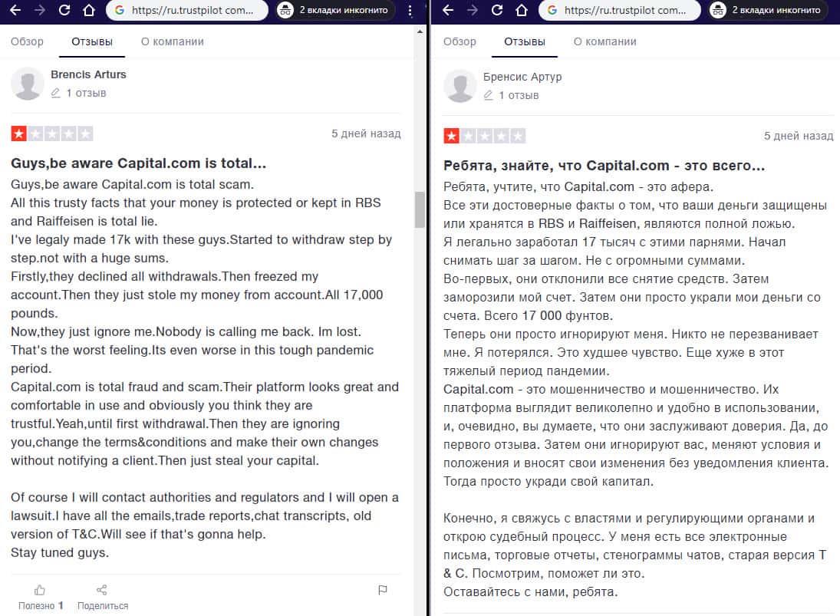Click the back arrow in right browser
The height and width of the screenshot is (616, 840).
pos(449,10)
